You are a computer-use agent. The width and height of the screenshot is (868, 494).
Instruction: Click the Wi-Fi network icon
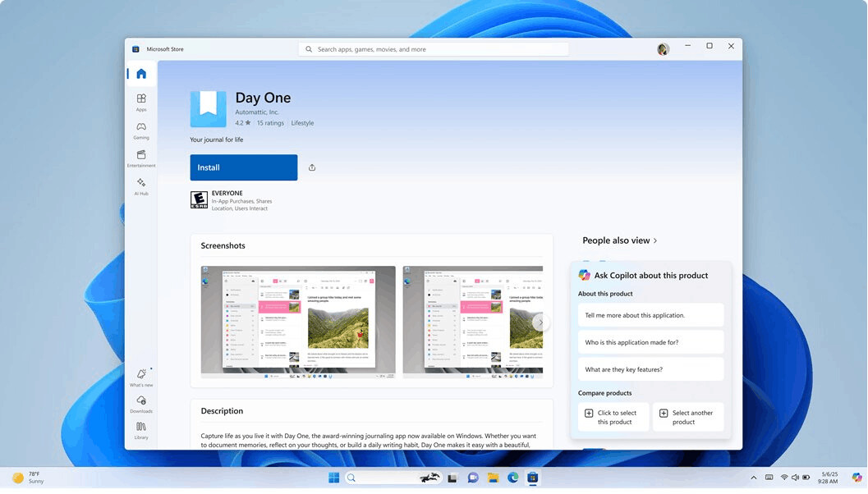coord(784,478)
